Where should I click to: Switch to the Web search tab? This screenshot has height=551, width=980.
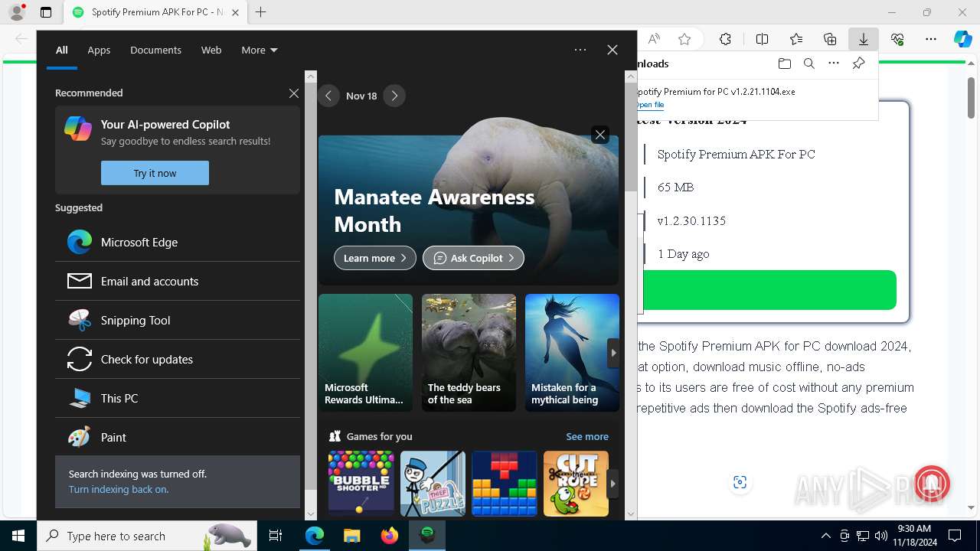[211, 50]
